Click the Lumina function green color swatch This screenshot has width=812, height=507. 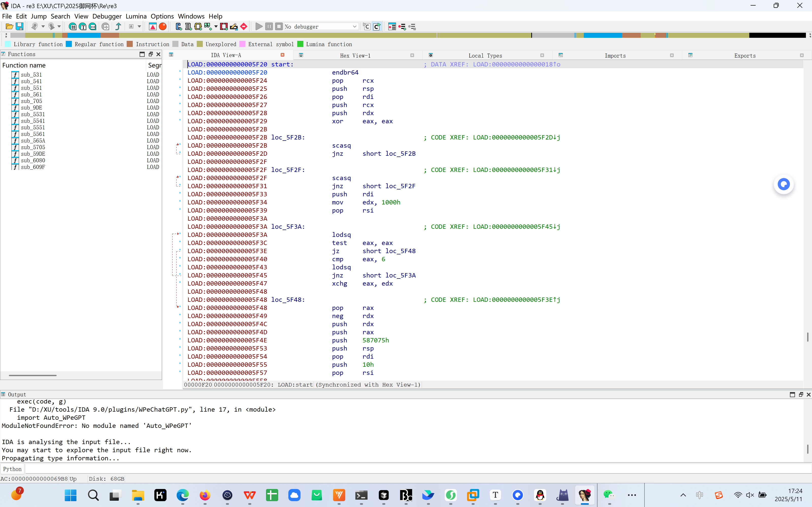(x=300, y=44)
